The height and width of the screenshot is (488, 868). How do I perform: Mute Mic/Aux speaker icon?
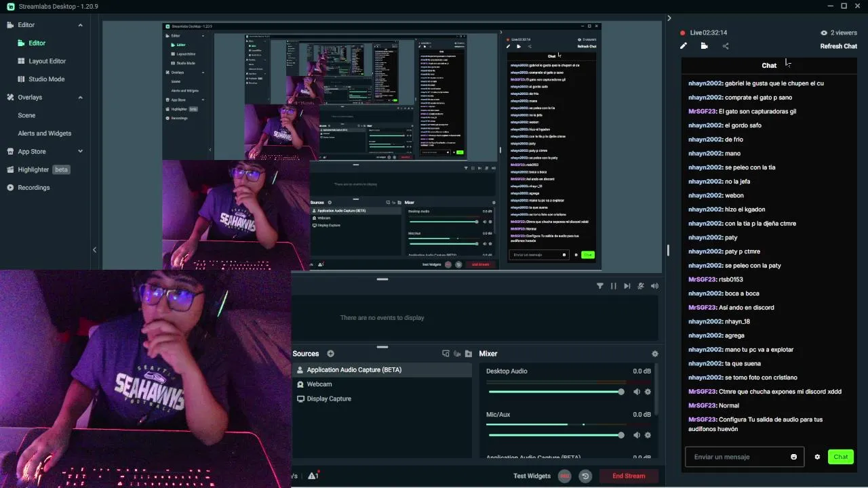[636, 435]
